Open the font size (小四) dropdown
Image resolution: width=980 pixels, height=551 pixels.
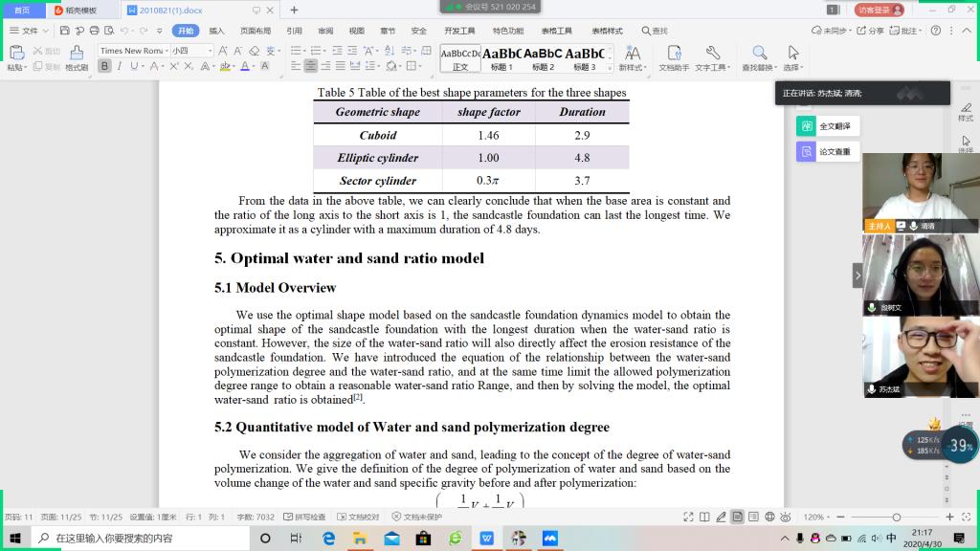pyautogui.click(x=191, y=51)
